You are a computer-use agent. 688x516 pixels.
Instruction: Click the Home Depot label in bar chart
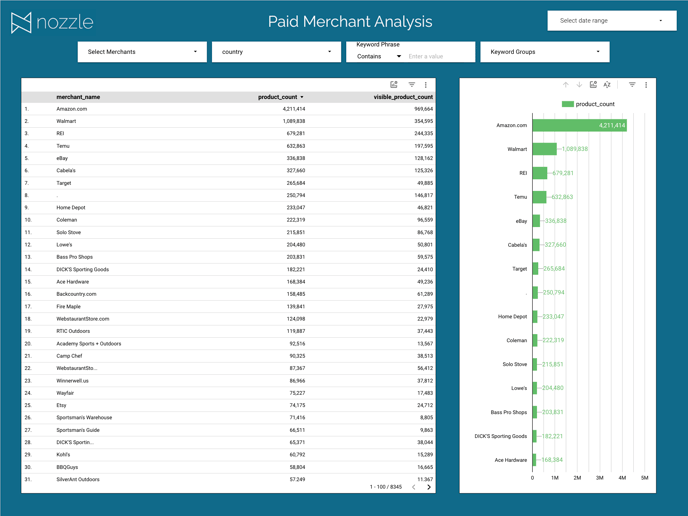512,316
